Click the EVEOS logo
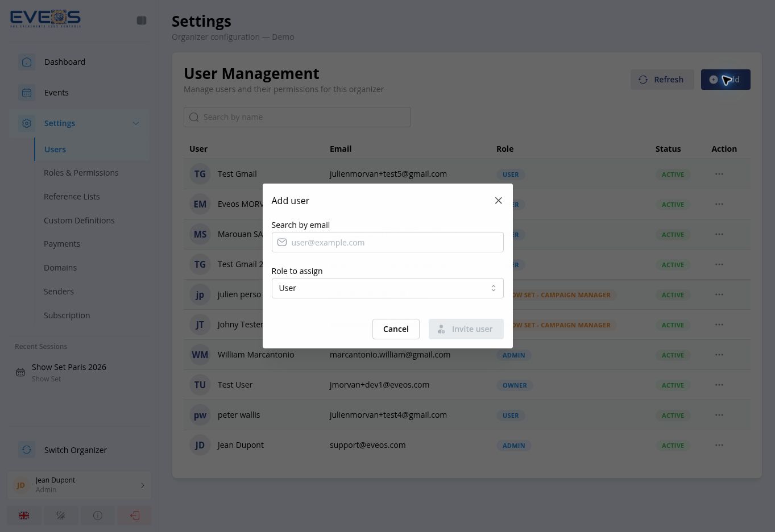Screen dimensions: 775x532 (x=45, y=19)
